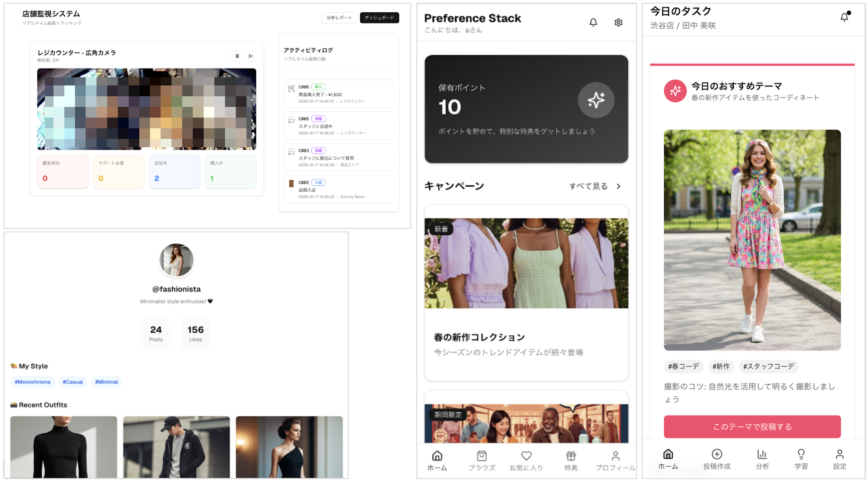Open Preference Stack settings gear
The image size is (868, 481).
[618, 23]
